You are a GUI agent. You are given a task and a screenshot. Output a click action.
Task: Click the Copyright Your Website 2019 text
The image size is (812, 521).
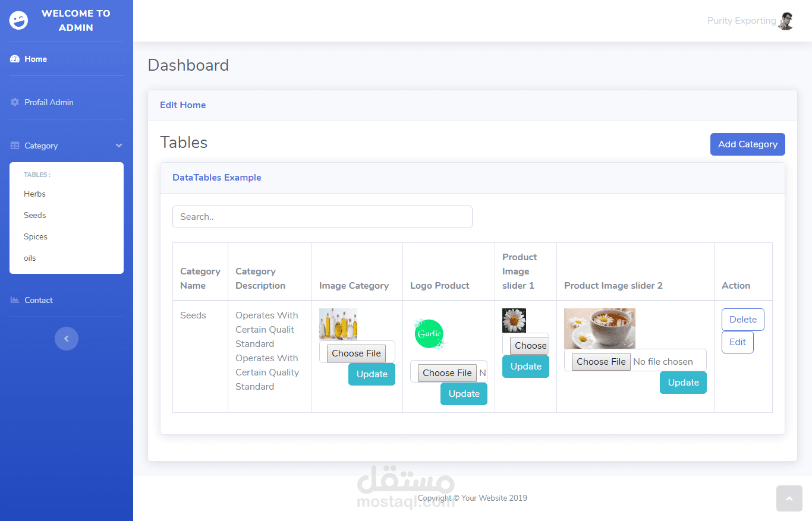(x=473, y=498)
